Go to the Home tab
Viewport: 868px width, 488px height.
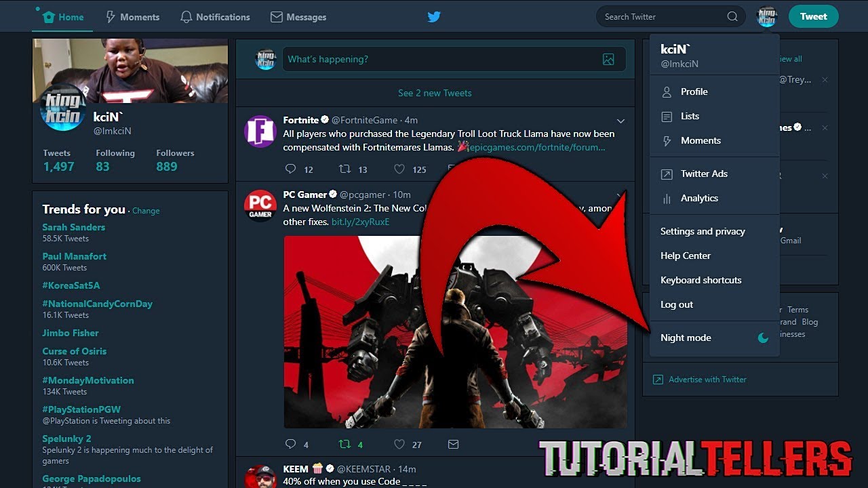[x=62, y=17]
